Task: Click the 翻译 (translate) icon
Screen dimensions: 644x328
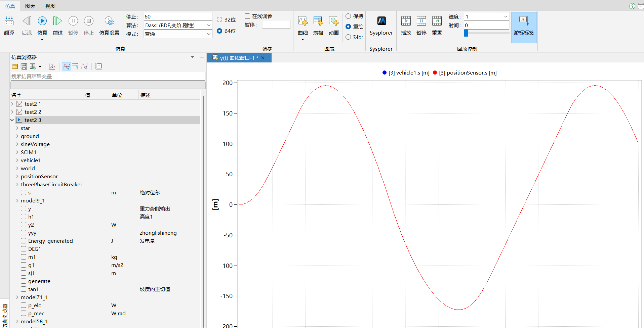Action: click(9, 21)
